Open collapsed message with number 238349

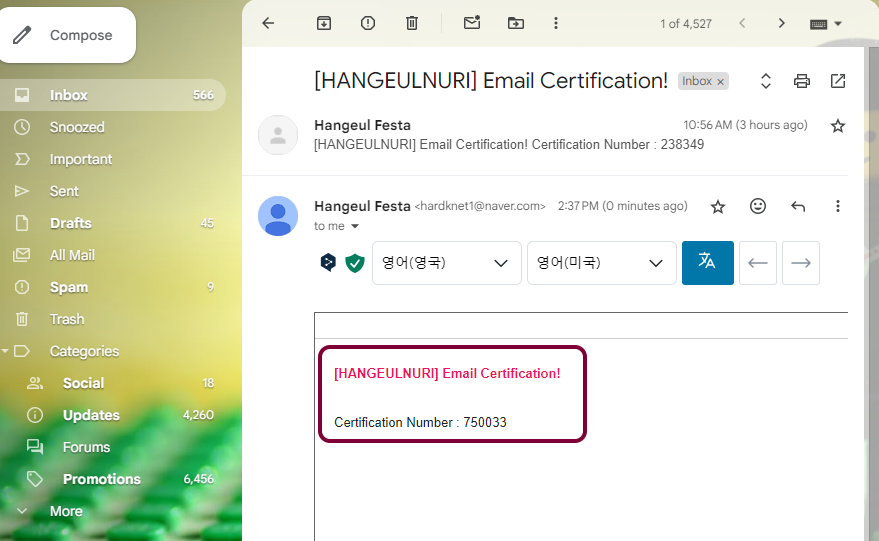508,145
